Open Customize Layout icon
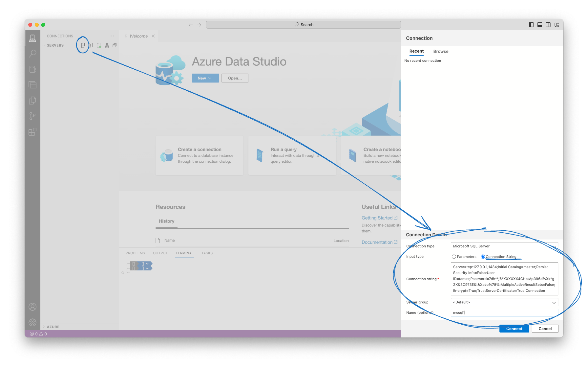588x368 pixels. [557, 25]
